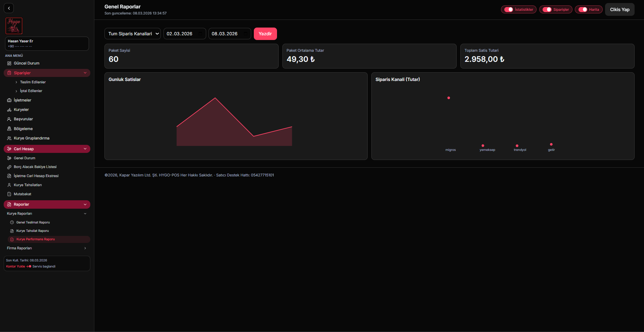Click the Kuryeler scooter icon
Image resolution: width=644 pixels, height=332 pixels.
(x=9, y=110)
